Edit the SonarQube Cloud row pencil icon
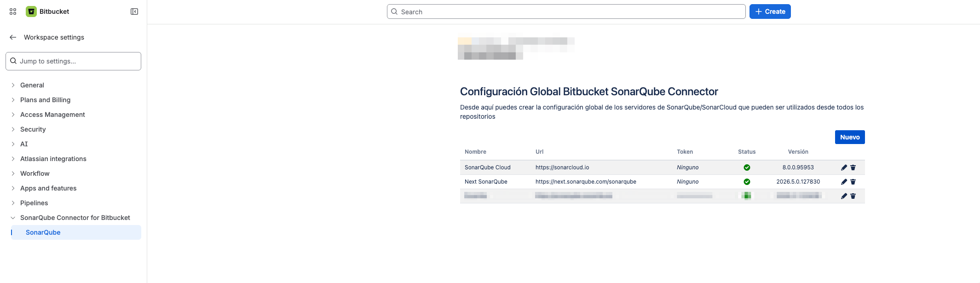 [x=844, y=167]
